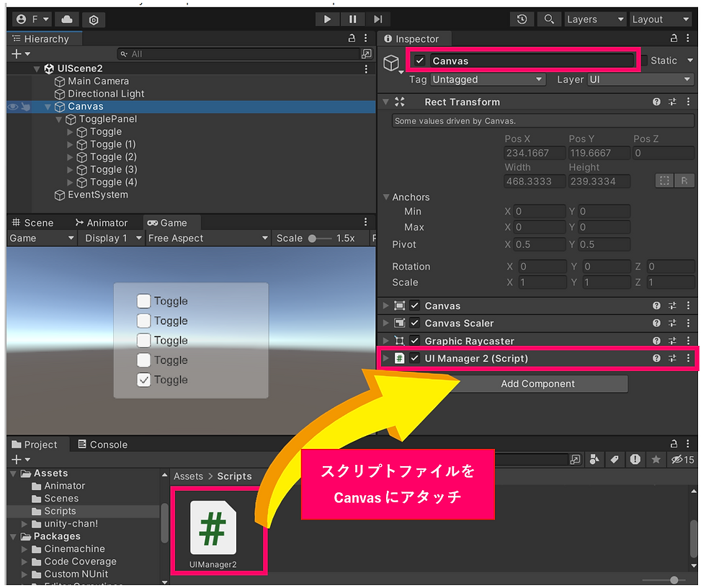Expand the unity-chan! folder
Viewport: 706px width, 588px height.
pos(24,524)
